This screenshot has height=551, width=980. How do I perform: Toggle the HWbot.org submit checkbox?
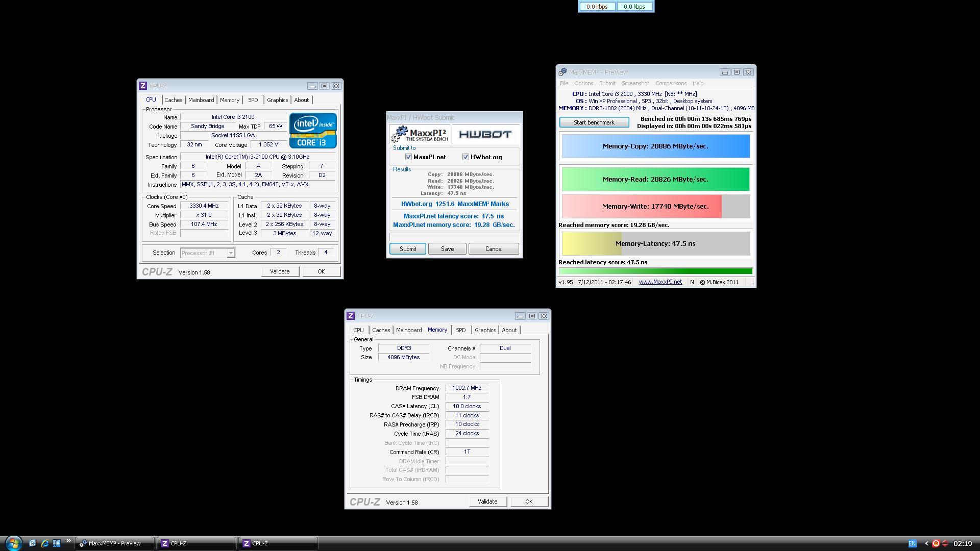tap(465, 157)
